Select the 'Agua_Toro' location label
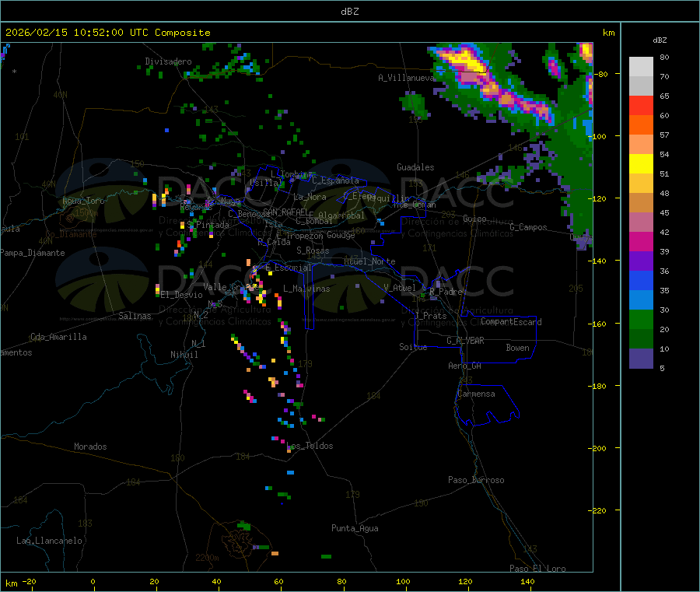This screenshot has height=592, width=700. pyautogui.click(x=83, y=201)
